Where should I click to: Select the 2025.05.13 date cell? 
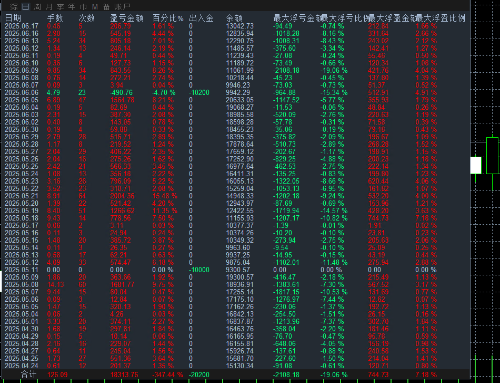pos(22,255)
